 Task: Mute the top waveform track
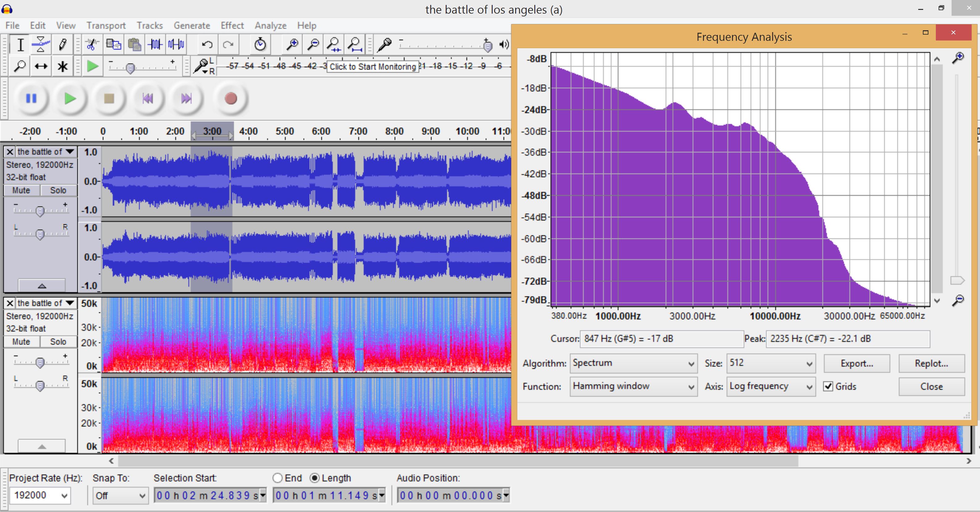point(21,190)
